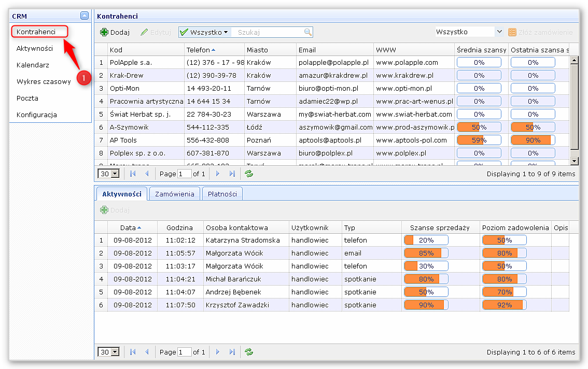Go to previous page in bottom activities grid

[x=147, y=352]
